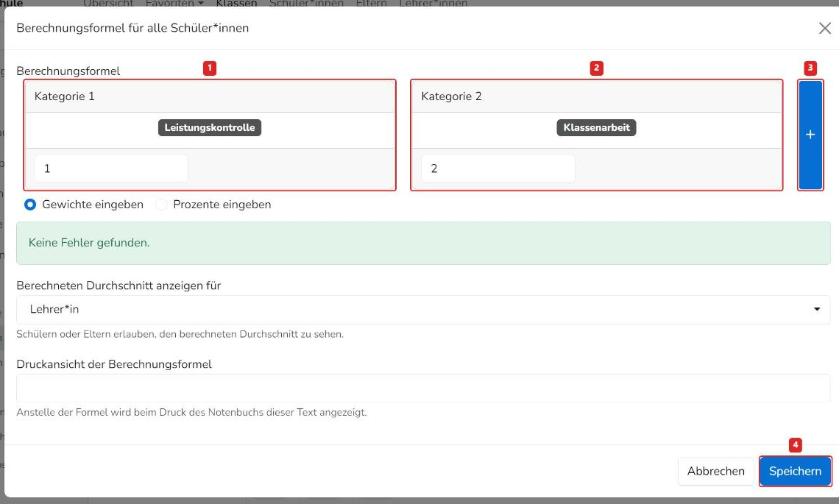The height and width of the screenshot is (504, 839).
Task: Click the dialog title 'Berechnungsformel für alle Schüler*innen'
Action: pyautogui.click(x=132, y=28)
